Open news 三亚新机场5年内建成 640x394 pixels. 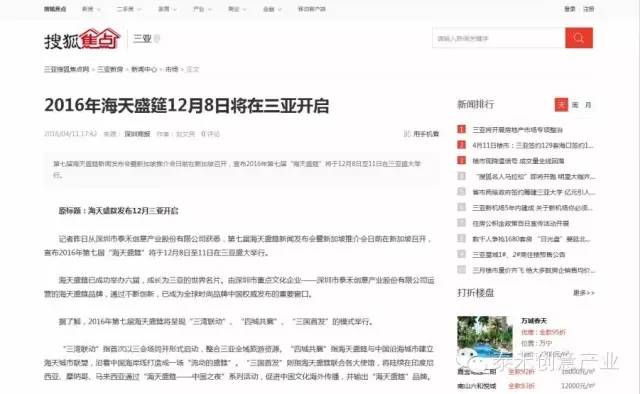(532, 208)
